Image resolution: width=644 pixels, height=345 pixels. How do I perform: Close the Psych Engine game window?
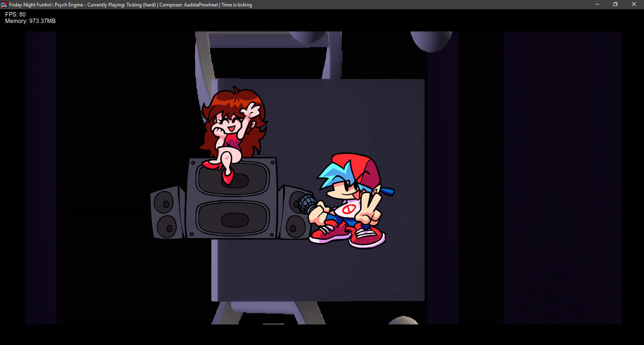634,4
